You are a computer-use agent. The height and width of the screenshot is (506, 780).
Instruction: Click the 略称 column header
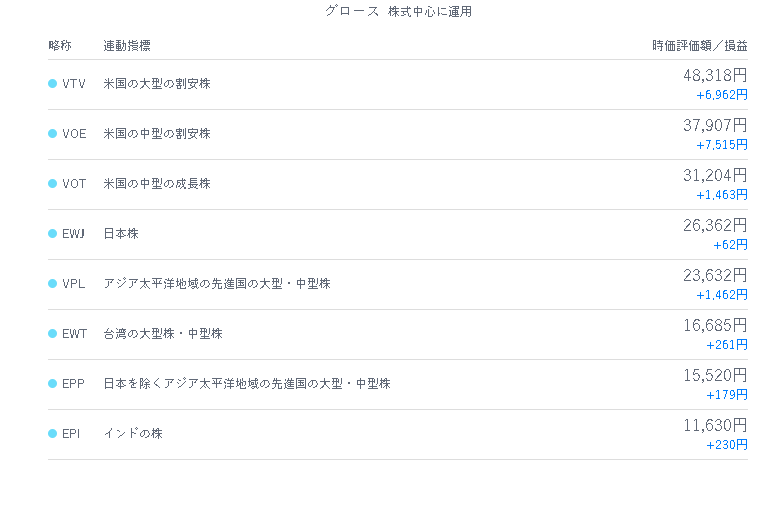pos(60,46)
